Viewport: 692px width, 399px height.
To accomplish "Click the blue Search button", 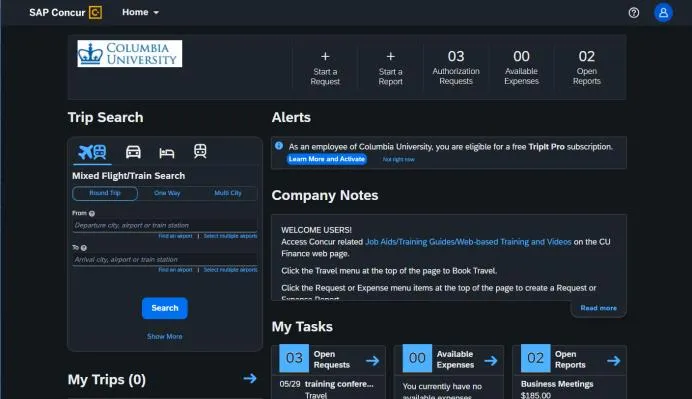I will coord(165,308).
